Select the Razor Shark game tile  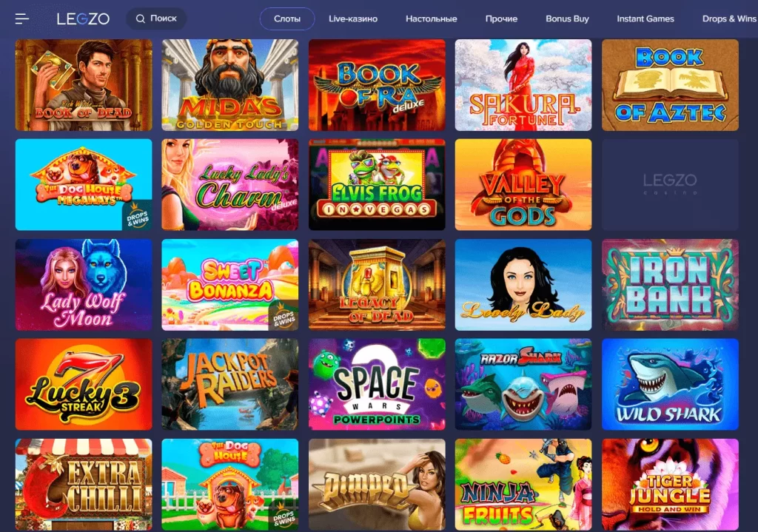coord(523,384)
